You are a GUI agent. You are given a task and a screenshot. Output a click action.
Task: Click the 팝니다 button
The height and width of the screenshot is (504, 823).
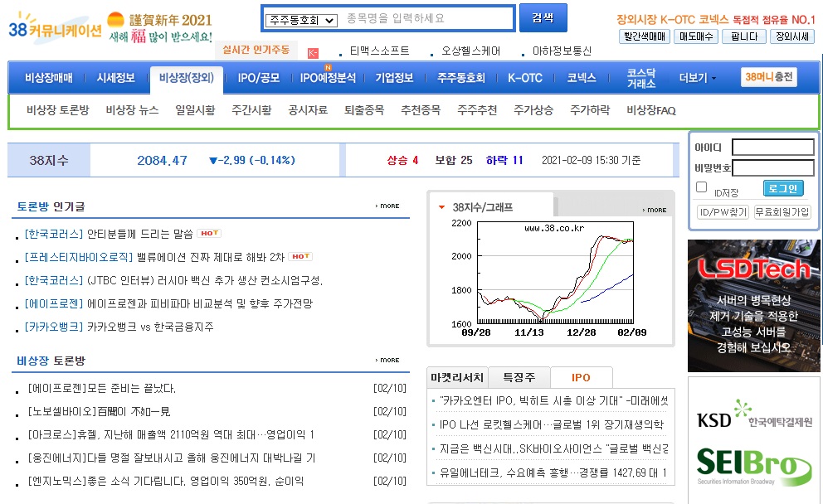click(743, 36)
